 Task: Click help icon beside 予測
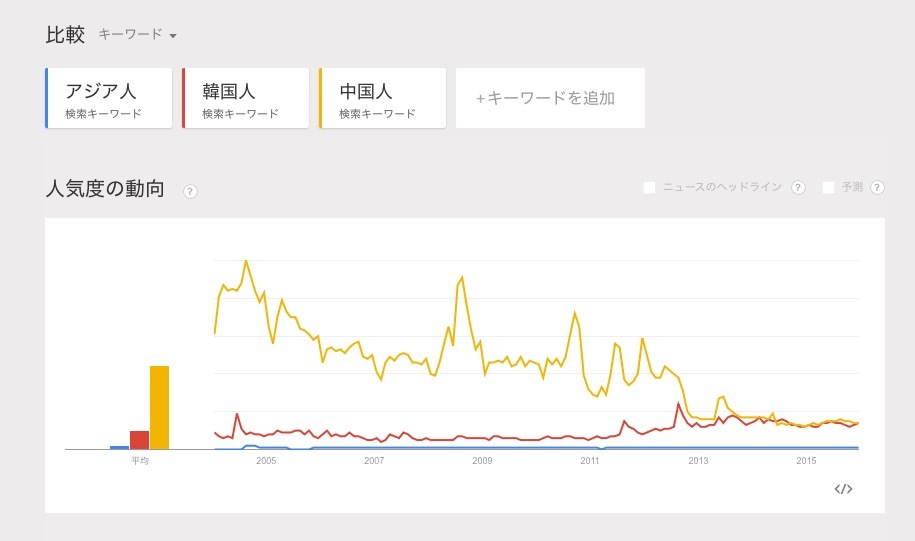(x=877, y=187)
